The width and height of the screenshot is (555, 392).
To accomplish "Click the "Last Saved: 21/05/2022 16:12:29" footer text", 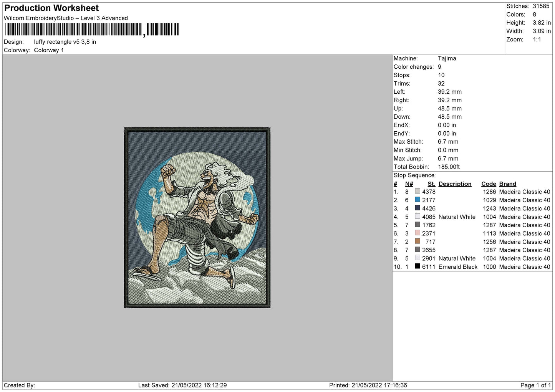I will tap(182, 385).
